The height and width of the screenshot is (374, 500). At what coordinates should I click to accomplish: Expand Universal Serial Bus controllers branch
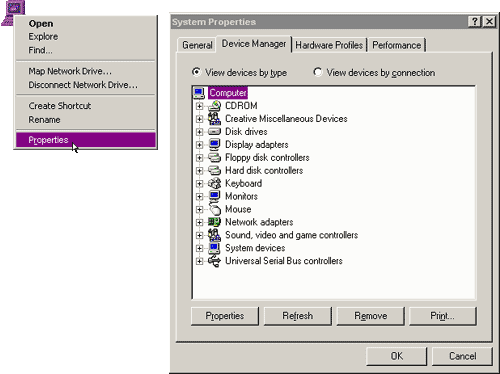tap(199, 261)
